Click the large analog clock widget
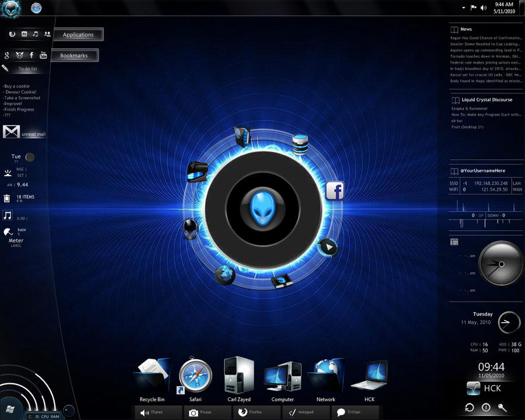Screen dimensions: 525x420 [501, 264]
